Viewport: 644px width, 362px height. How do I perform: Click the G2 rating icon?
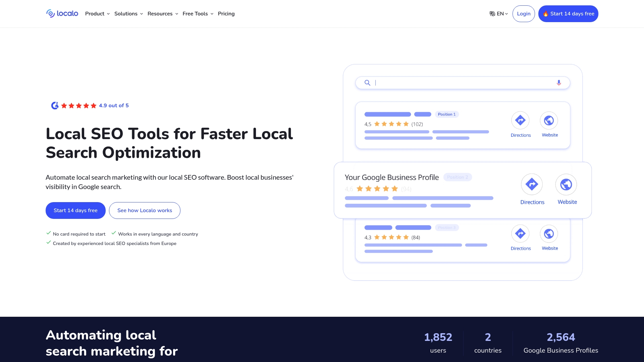[x=54, y=105]
